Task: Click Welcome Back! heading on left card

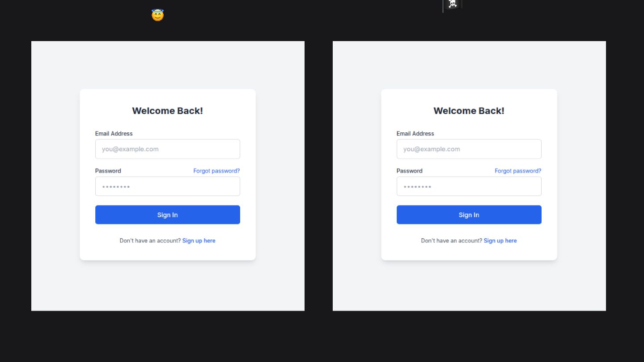Action: (x=167, y=111)
